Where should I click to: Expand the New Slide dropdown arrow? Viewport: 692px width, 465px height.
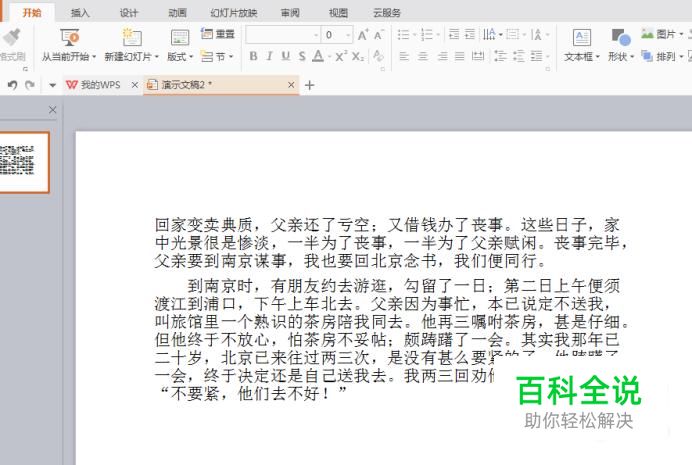point(157,57)
